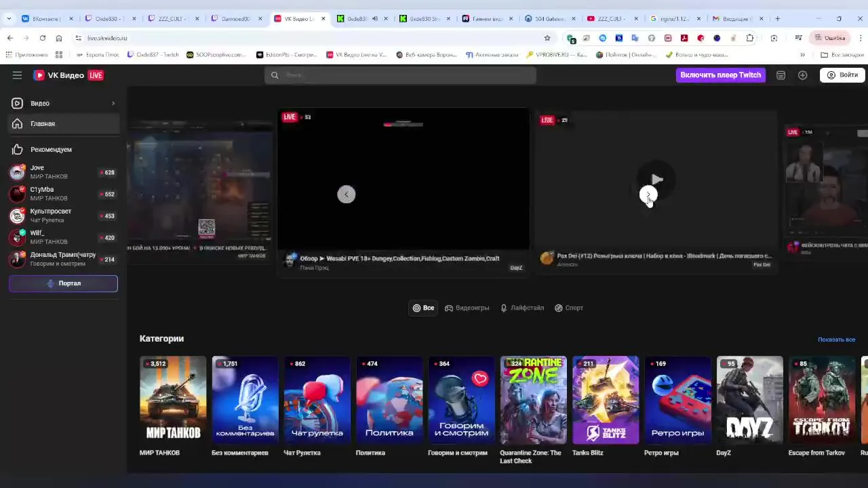Open the C1yMba channel in the sidebar
868x488 pixels.
[x=63, y=194]
